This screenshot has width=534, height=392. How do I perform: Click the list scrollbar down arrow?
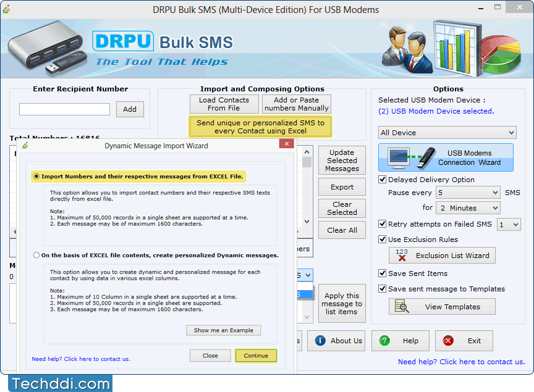(307, 222)
